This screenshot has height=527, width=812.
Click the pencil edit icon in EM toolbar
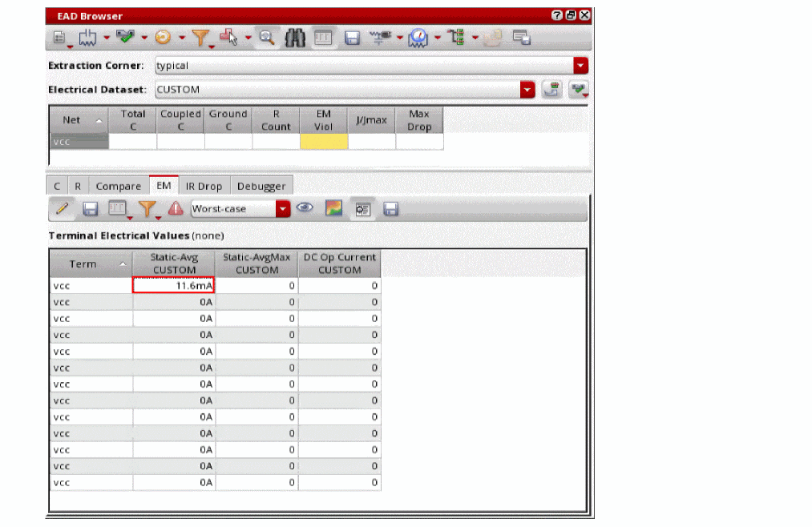(63, 209)
